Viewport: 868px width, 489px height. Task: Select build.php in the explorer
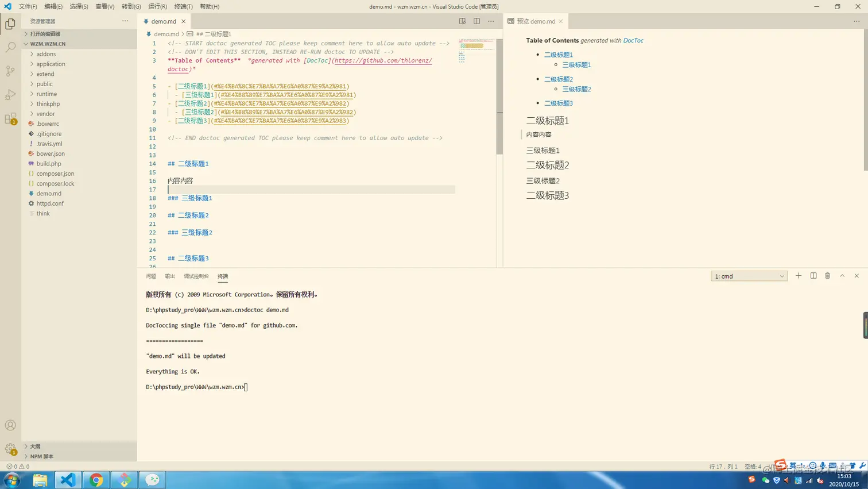79,164
